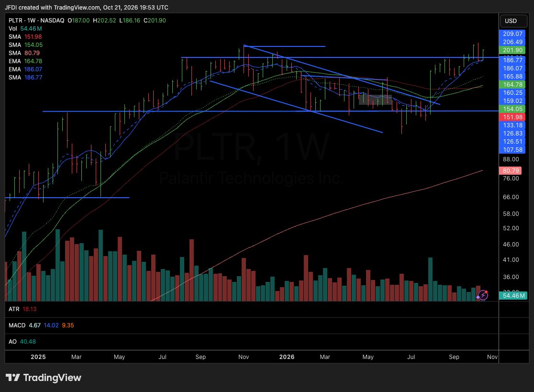Click the red 151.98 price axis label
This screenshot has height=392, width=534.
[512, 117]
